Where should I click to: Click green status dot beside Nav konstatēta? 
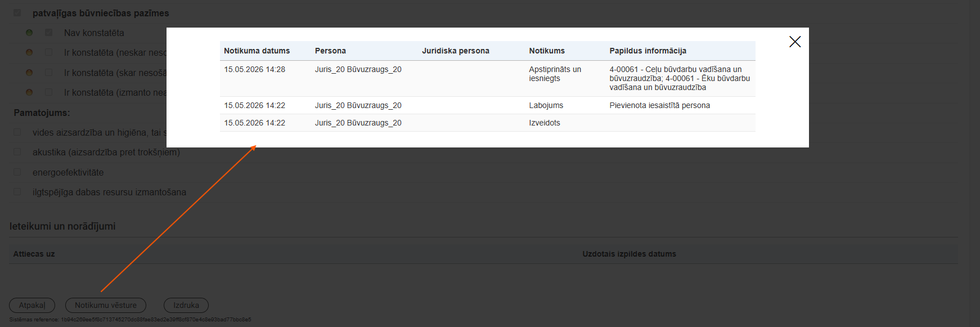point(29,33)
